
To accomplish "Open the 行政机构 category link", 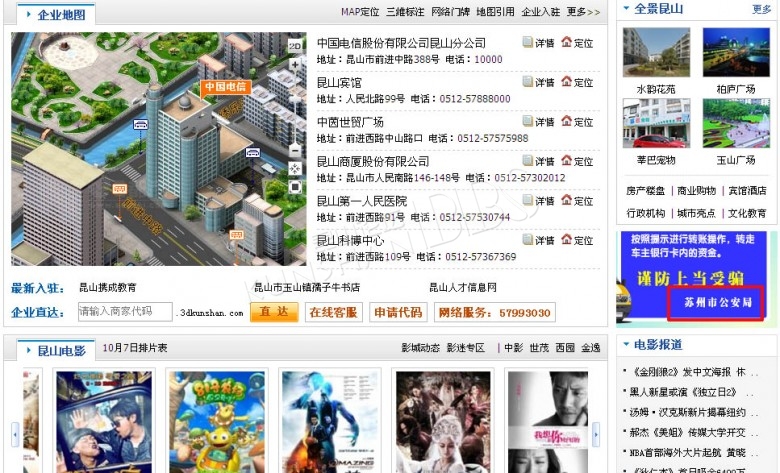I will point(646,213).
